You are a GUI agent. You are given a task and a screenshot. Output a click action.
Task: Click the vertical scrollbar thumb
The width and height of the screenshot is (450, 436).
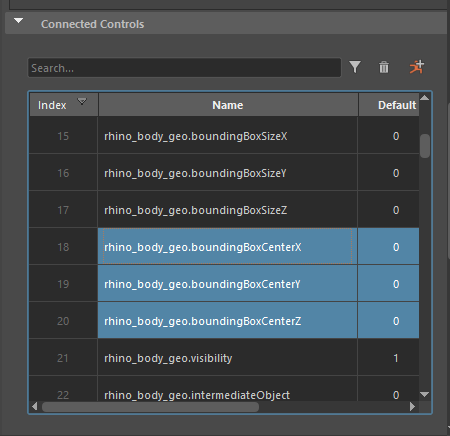[x=425, y=146]
